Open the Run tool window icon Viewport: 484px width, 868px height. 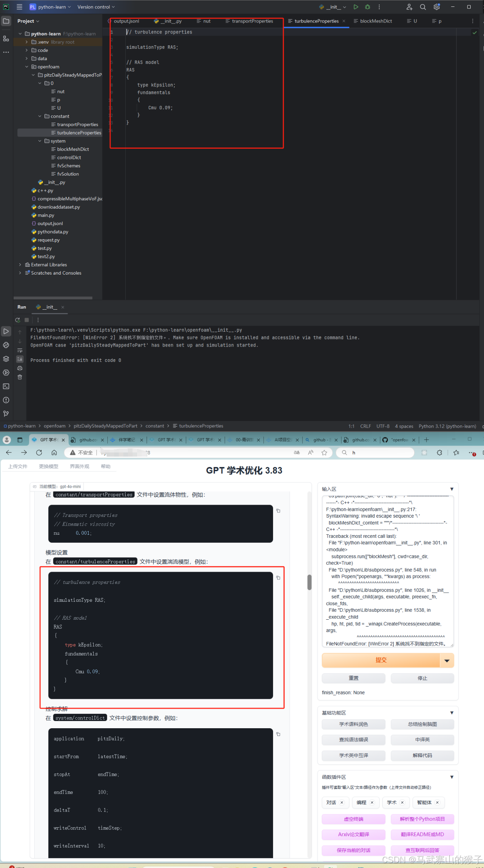pos(6,331)
